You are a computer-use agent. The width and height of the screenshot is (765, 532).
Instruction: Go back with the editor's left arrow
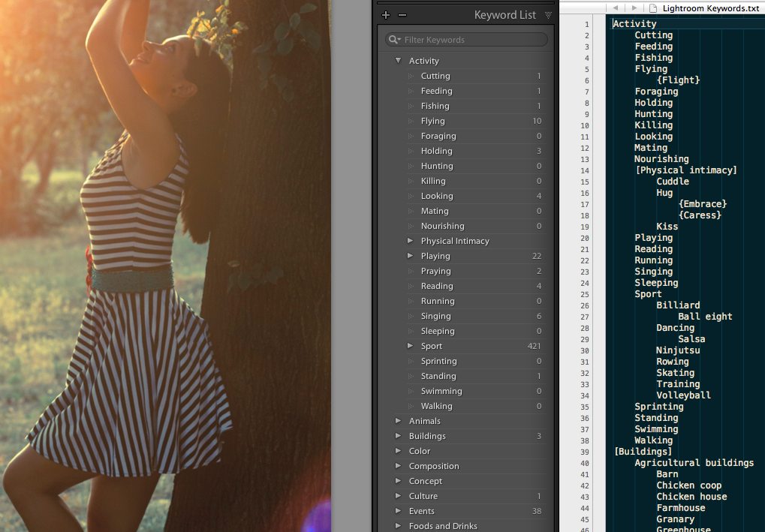pyautogui.click(x=615, y=8)
